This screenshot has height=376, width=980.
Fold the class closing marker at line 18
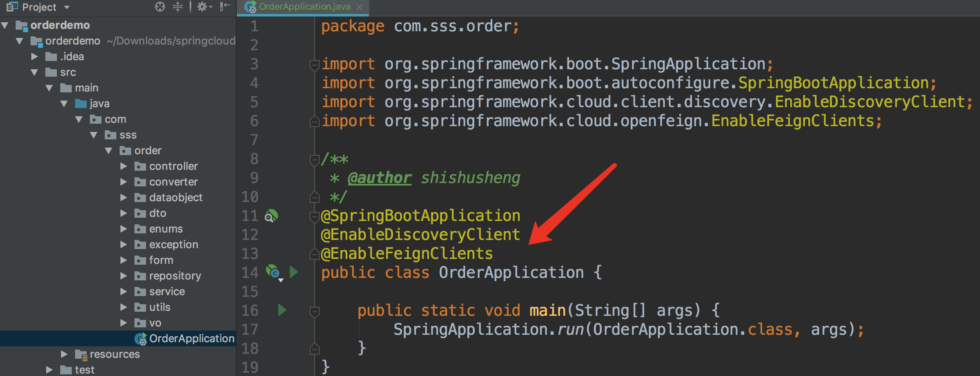314,349
